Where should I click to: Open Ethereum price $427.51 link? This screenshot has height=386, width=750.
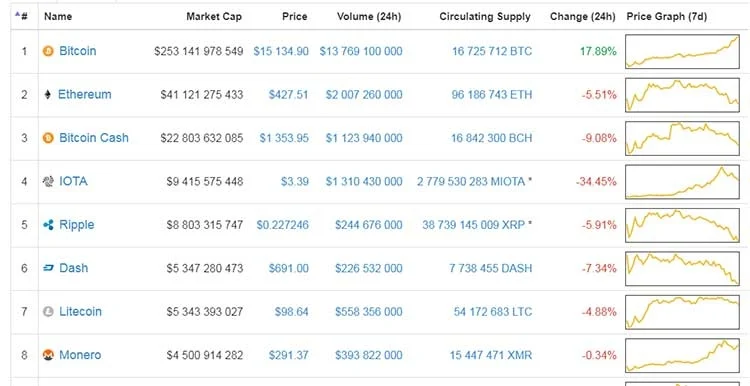coord(288,95)
